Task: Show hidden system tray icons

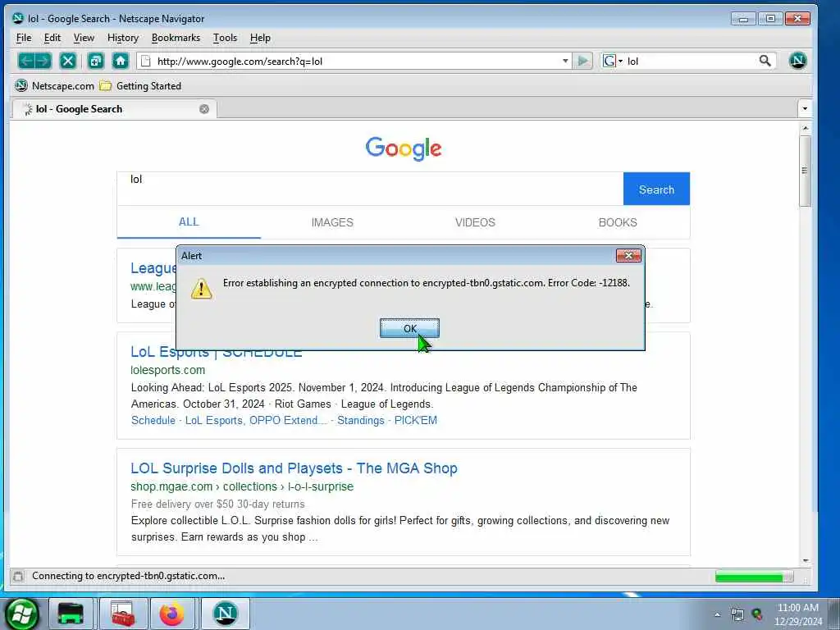Action: pyautogui.click(x=717, y=614)
